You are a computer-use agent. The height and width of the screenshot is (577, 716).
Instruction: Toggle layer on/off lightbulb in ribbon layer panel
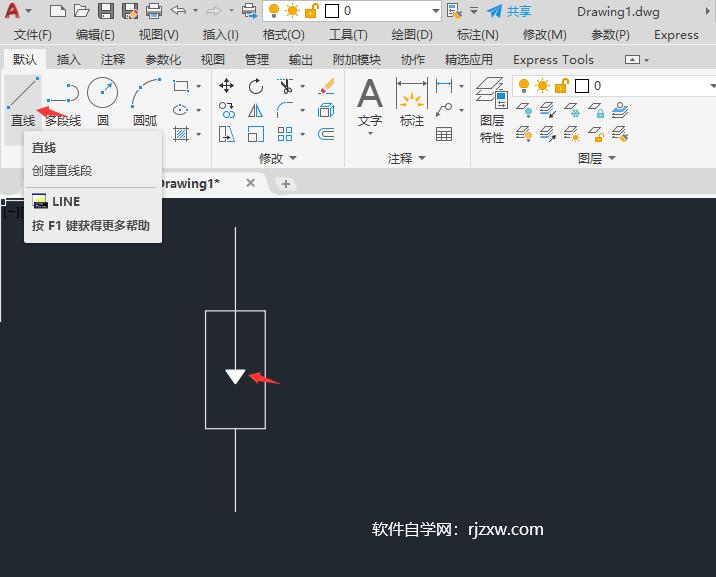click(x=524, y=85)
